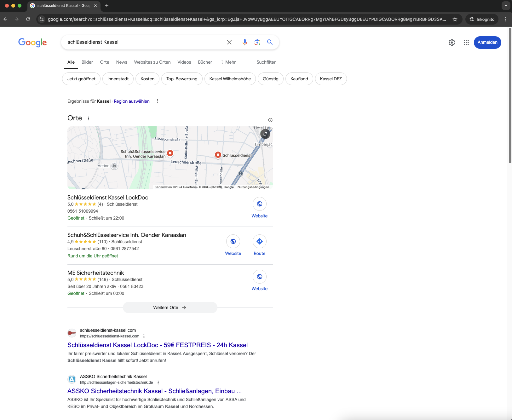Click into the Google search input field

pos(145,42)
